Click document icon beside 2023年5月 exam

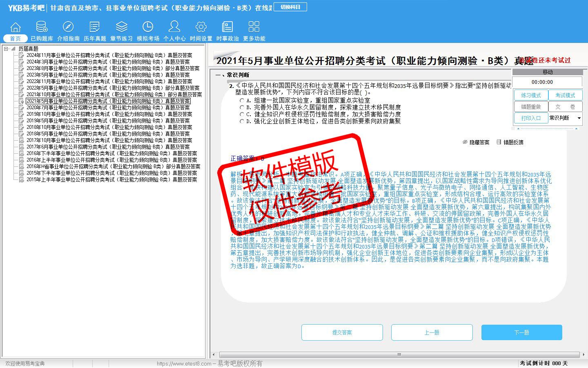(22, 75)
